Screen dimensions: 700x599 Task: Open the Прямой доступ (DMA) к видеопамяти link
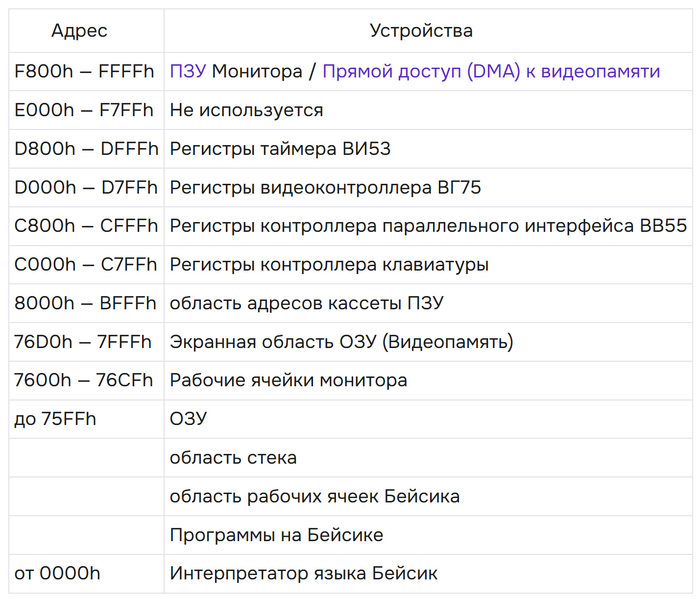[x=491, y=72]
